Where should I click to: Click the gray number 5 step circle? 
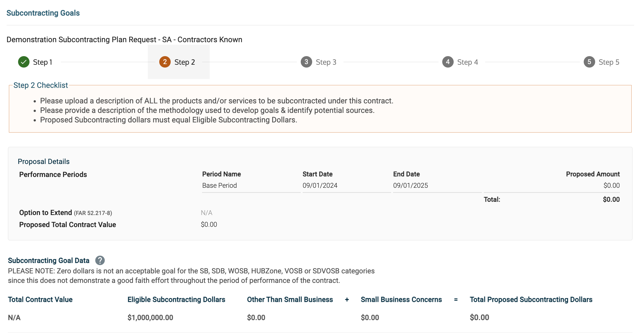tap(589, 62)
